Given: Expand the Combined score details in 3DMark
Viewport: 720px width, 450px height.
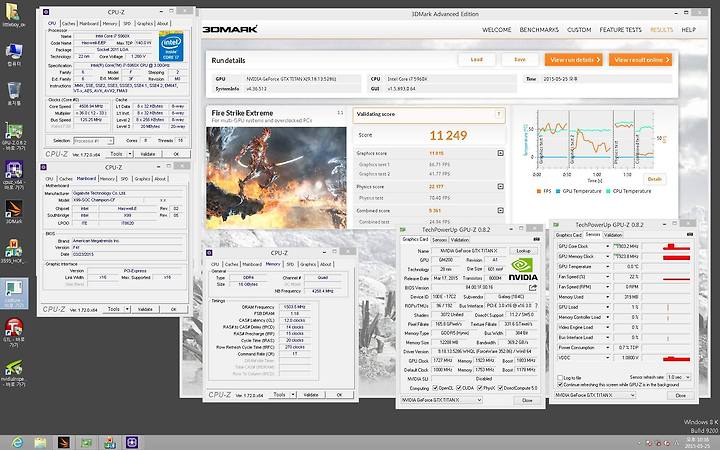Looking at the screenshot, I should (x=501, y=210).
